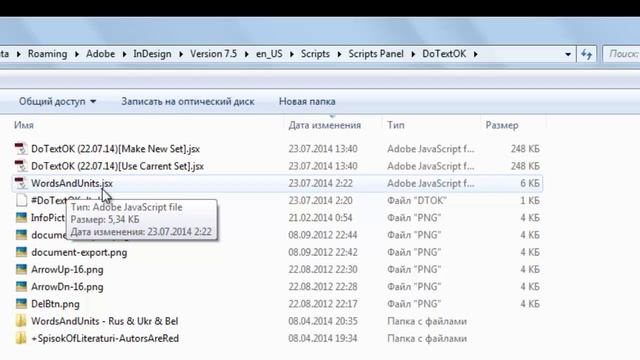The width and height of the screenshot is (640, 360).
Task: Click the ArrowUp-16.png image icon
Action: (x=21, y=269)
